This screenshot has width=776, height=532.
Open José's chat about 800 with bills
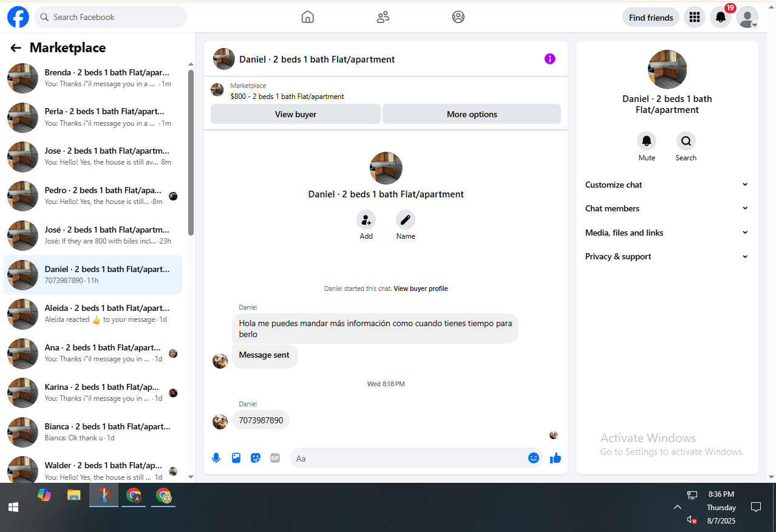pos(93,236)
